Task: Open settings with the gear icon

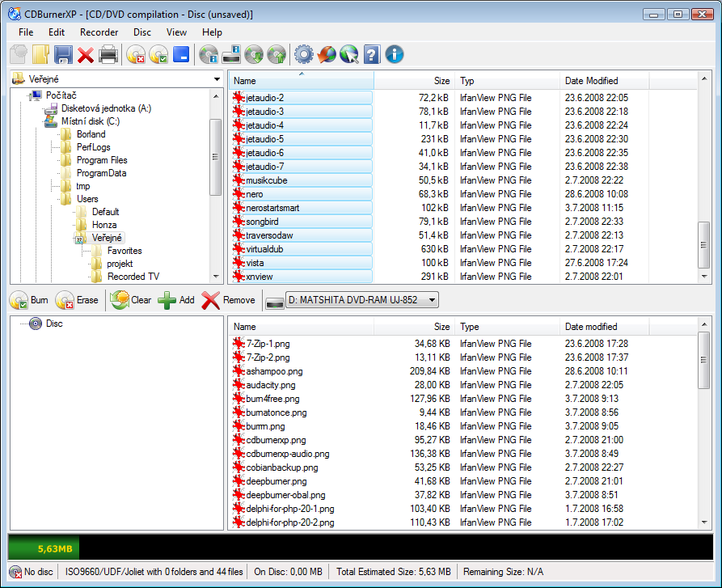Action: pyautogui.click(x=304, y=54)
